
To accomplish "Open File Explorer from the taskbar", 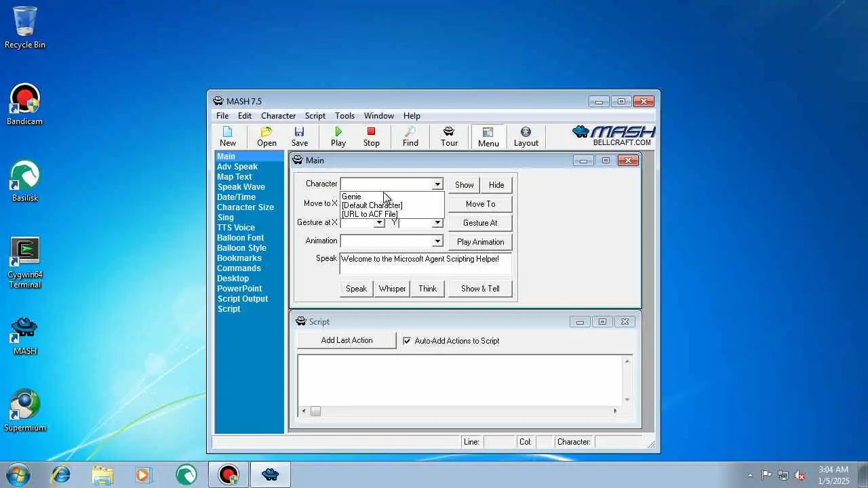I will click(102, 474).
